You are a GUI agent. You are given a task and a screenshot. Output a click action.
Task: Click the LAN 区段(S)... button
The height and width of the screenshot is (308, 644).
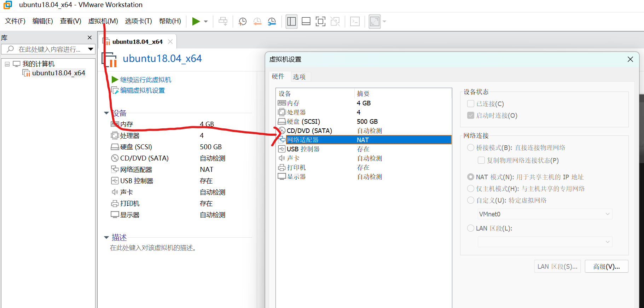tap(557, 266)
